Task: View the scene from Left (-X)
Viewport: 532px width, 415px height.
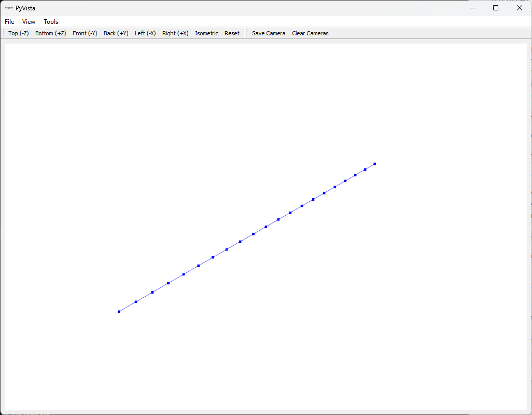Action: 145,33
